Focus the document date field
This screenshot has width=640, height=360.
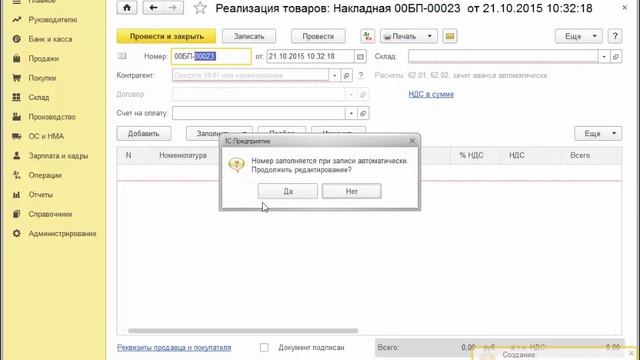point(310,57)
